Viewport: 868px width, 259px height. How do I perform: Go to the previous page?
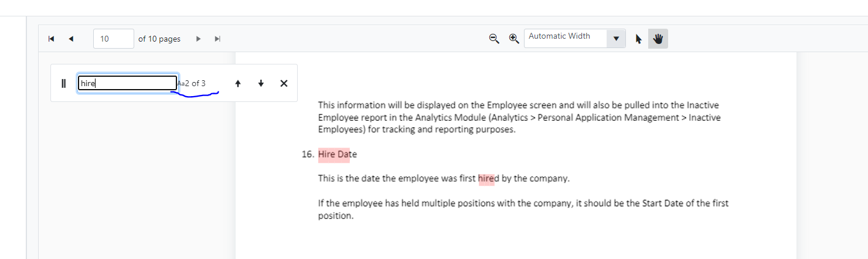[x=71, y=39]
